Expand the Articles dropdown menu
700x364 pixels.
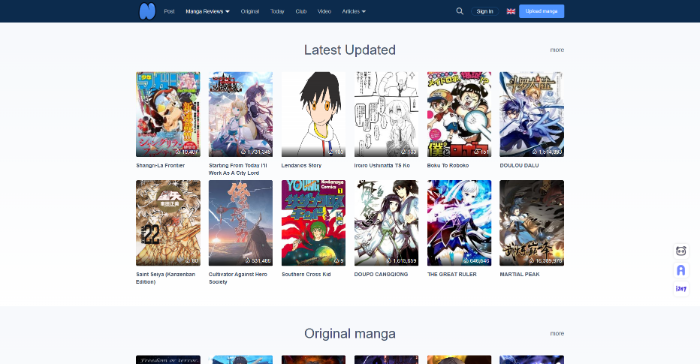pos(354,11)
